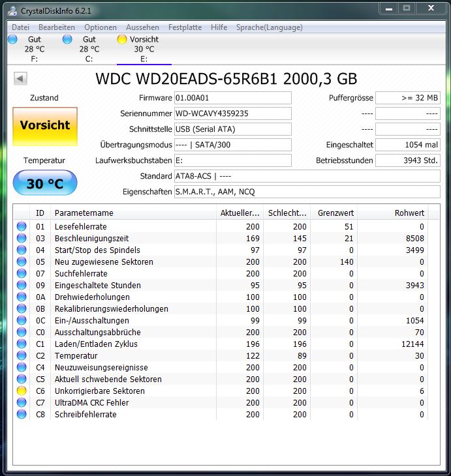This screenshot has width=451, height=476.
Task: Select the UltraDMA CRC Fehler parameter name
Action: tap(92, 402)
